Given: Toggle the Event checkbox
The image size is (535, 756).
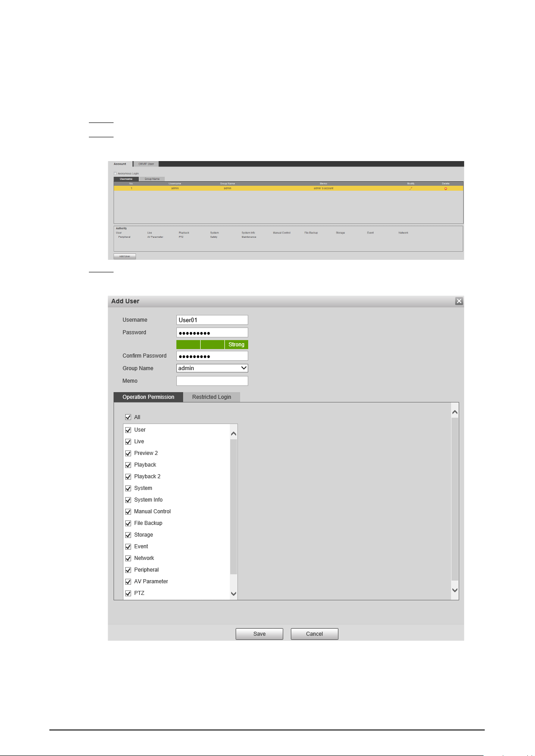Looking at the screenshot, I should pos(128,546).
